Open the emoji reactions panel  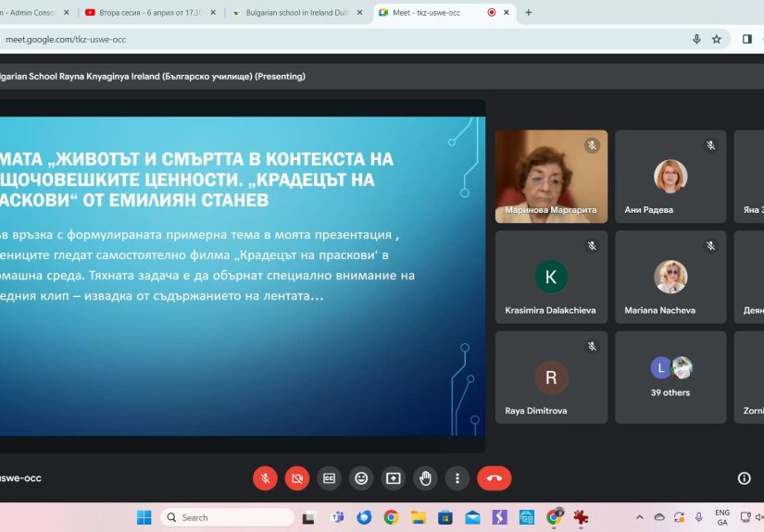[361, 478]
